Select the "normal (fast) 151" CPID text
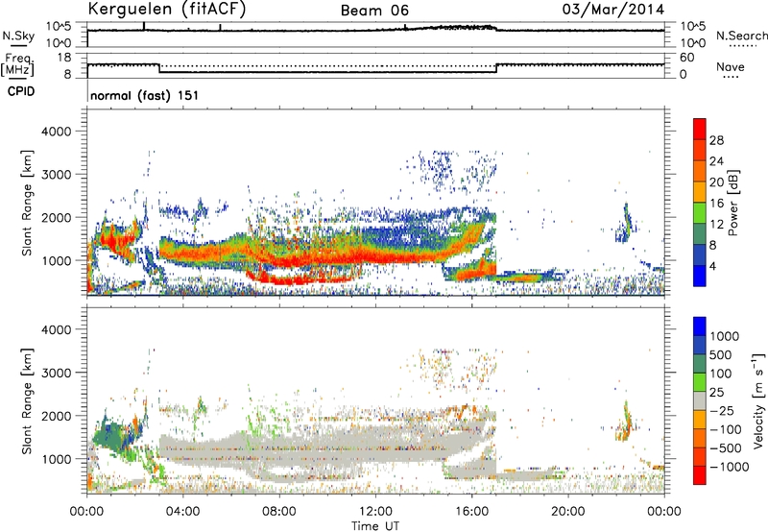 [x=145, y=95]
